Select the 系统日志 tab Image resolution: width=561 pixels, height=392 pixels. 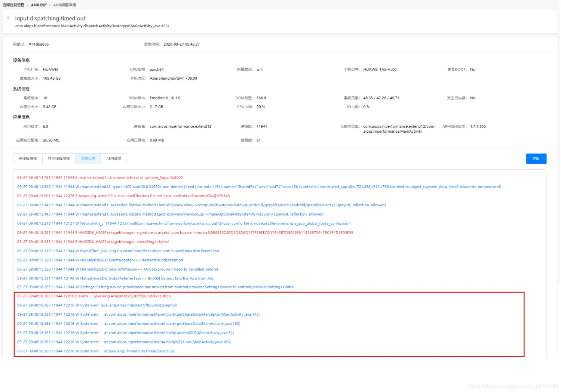click(x=88, y=159)
